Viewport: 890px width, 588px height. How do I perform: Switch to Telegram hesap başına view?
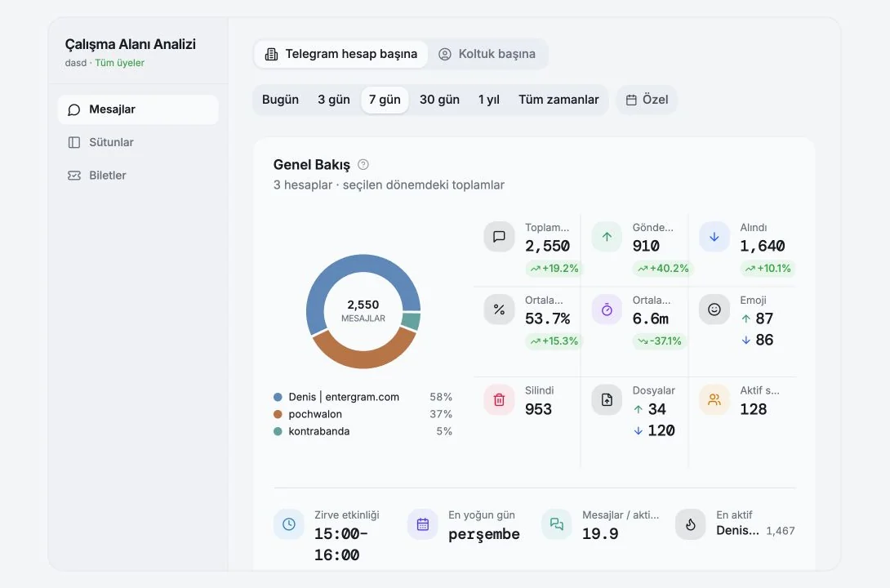click(340, 54)
